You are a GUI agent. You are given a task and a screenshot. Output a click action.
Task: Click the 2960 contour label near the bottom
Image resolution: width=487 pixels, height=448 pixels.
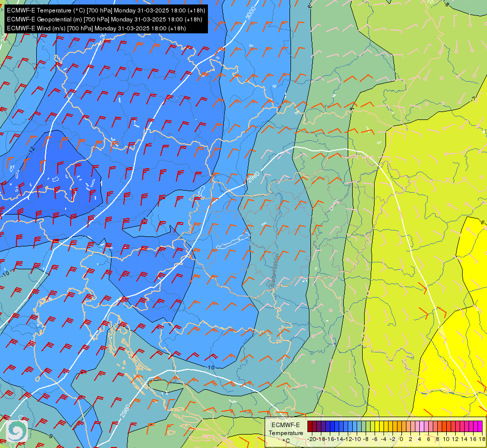pyautogui.click(x=124, y=410)
